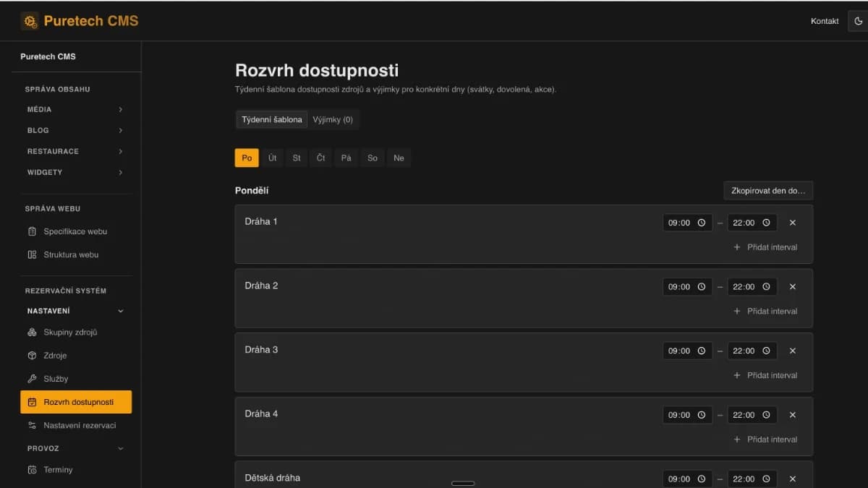
Task: Select Út day tab
Action: click(x=272, y=158)
